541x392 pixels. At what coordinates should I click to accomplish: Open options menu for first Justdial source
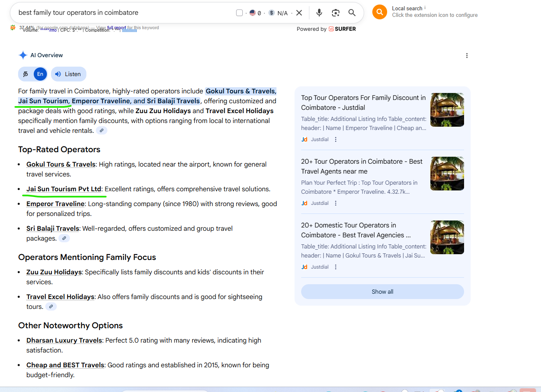click(336, 139)
